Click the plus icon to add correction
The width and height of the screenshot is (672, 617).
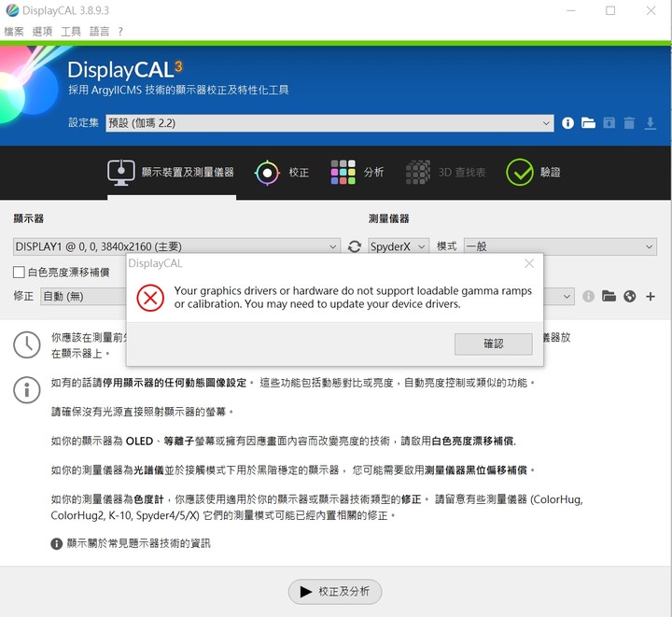[651, 296]
